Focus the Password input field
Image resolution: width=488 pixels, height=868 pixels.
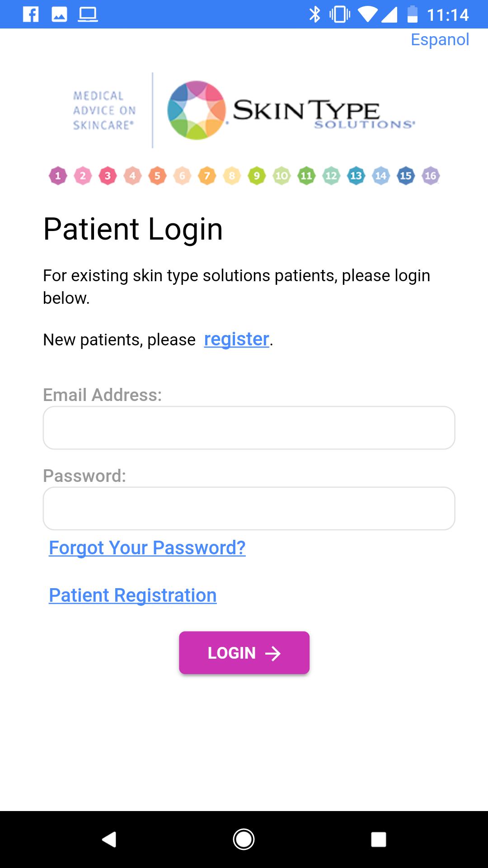tap(249, 509)
